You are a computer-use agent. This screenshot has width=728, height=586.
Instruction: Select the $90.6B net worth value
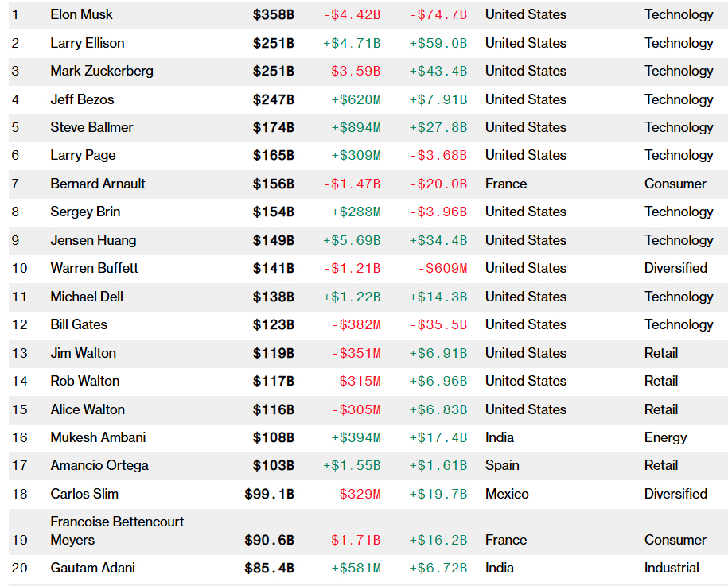pyautogui.click(x=269, y=541)
